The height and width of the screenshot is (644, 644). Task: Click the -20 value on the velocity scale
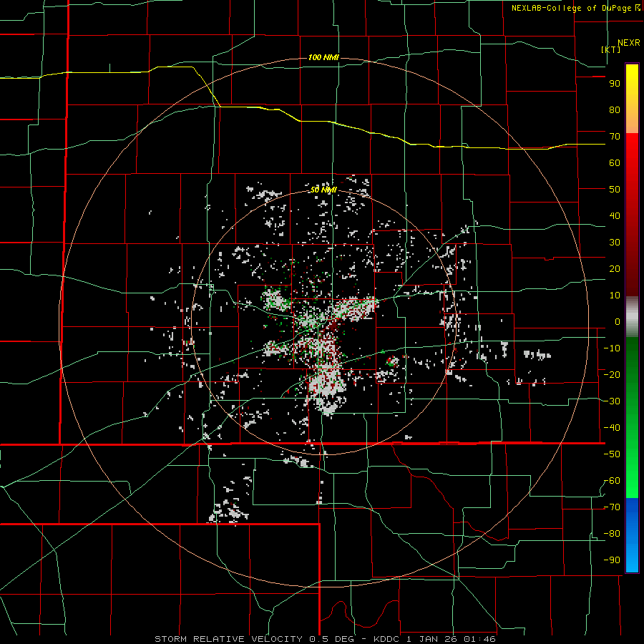612,375
